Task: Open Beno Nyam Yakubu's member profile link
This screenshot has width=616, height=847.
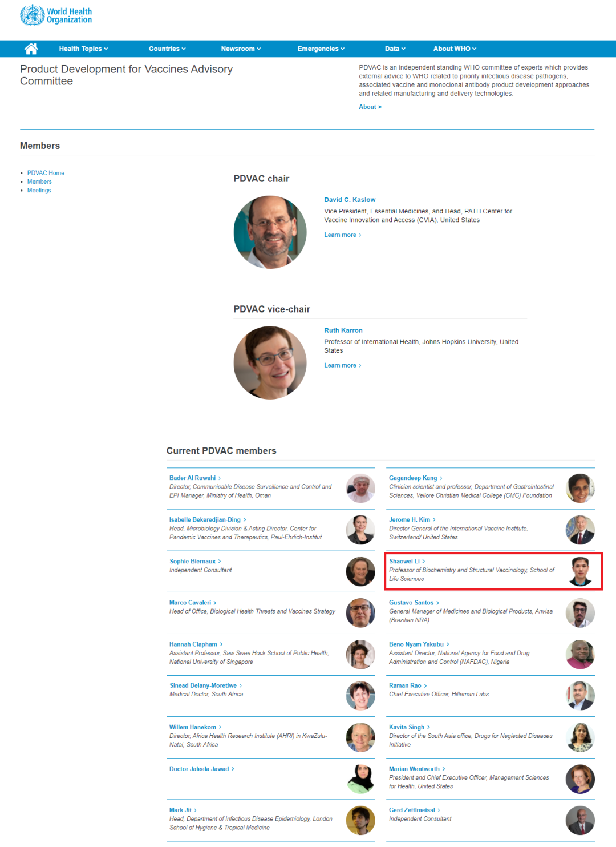Action: (x=419, y=644)
